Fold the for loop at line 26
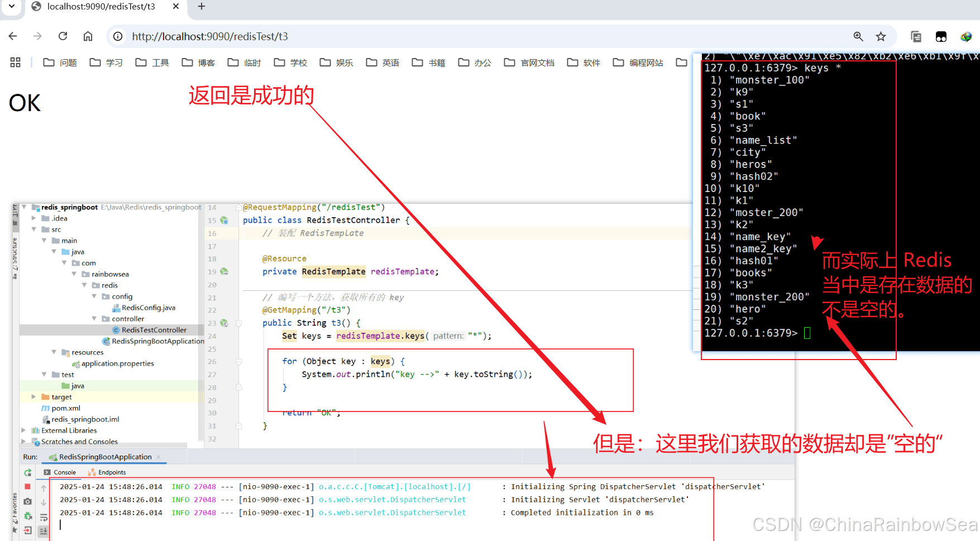The image size is (980, 541). point(238,362)
